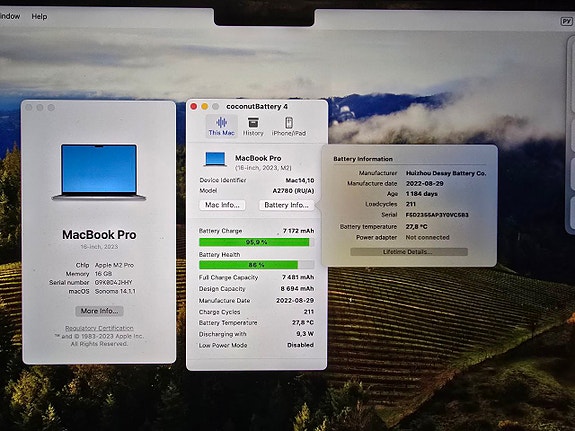Click the MacBook Pro icon in coconutBattery
Image resolution: width=575 pixels, height=431 pixels.
coord(215,160)
